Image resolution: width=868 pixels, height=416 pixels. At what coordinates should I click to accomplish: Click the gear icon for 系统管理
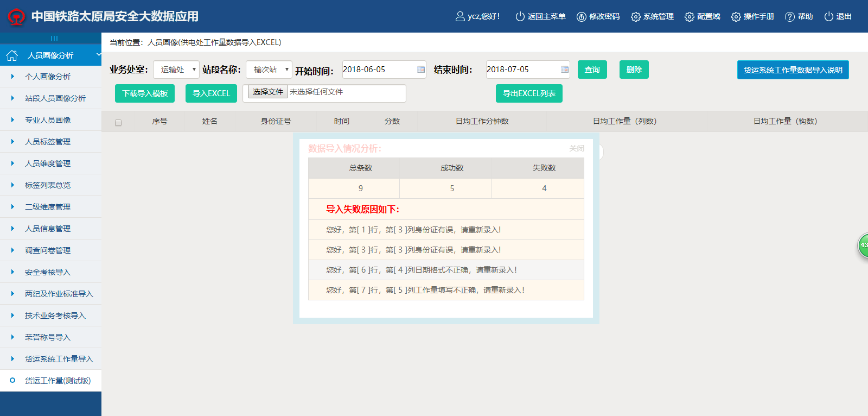click(x=635, y=17)
